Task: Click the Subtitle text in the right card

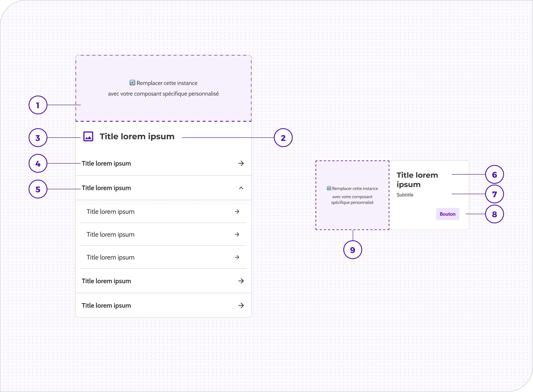Action: coord(405,195)
